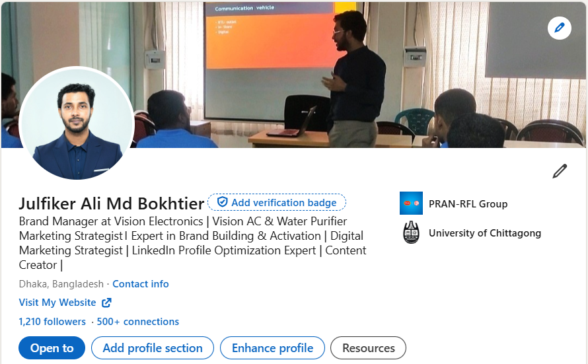Viewport: 588px width, 364px height.
Task: Open Contact info
Action: coord(141,284)
